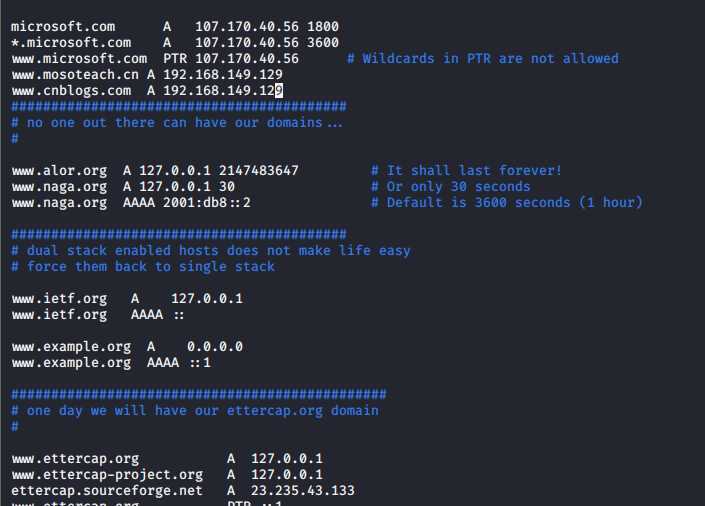705x506 pixels.
Task: Click the ettercap.sourceforge.net IP 23.235.43.133
Action: click(x=303, y=491)
